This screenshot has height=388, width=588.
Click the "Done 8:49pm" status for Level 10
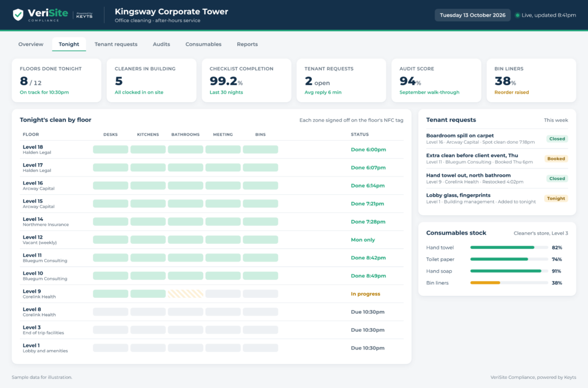pos(368,276)
